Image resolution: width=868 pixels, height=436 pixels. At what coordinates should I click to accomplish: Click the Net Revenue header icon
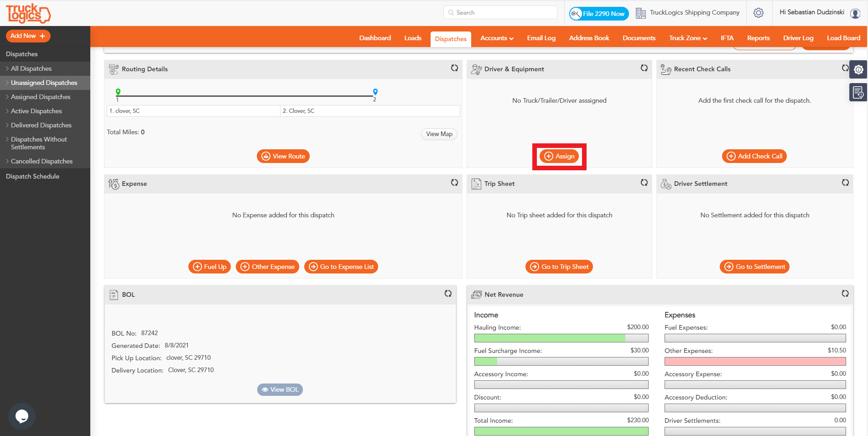(477, 295)
